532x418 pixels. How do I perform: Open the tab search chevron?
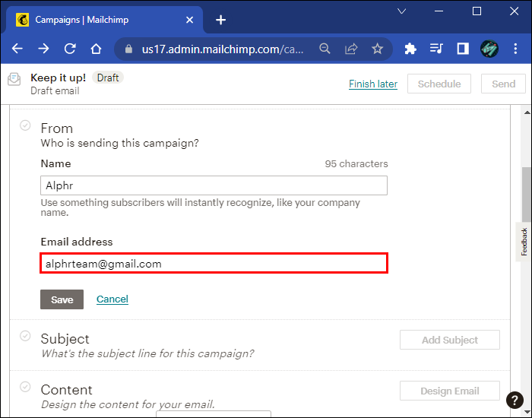[x=402, y=11]
